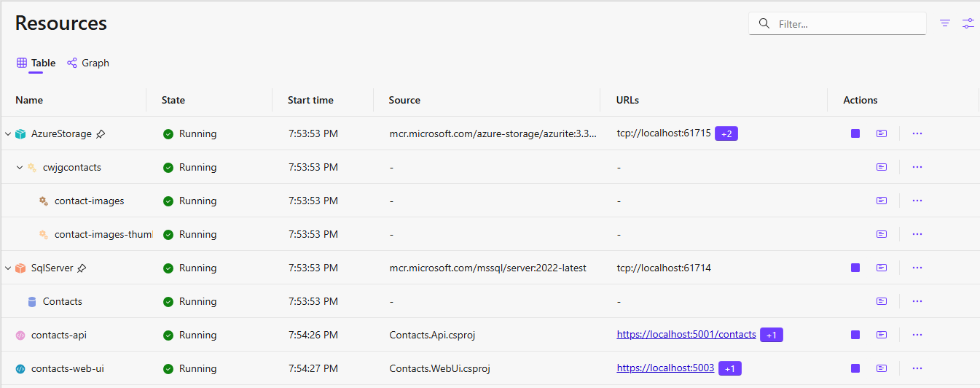Click the URLs column header

tap(627, 100)
